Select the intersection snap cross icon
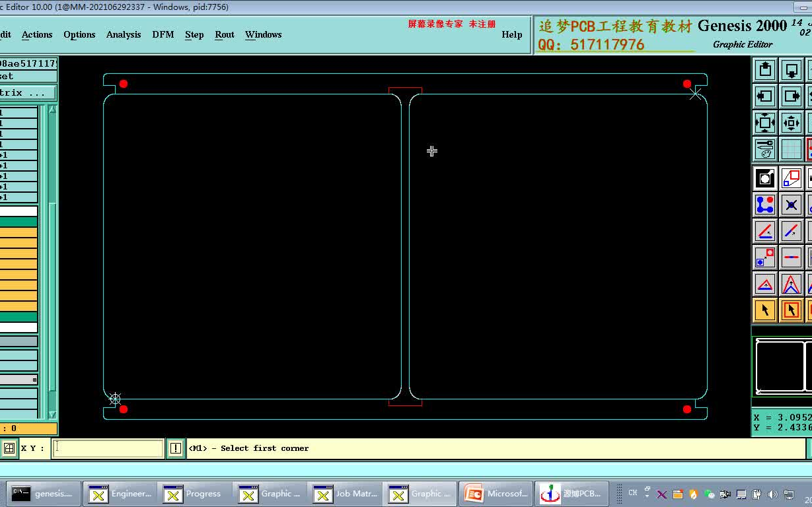Viewport: 812px width, 507px height. pos(791,204)
